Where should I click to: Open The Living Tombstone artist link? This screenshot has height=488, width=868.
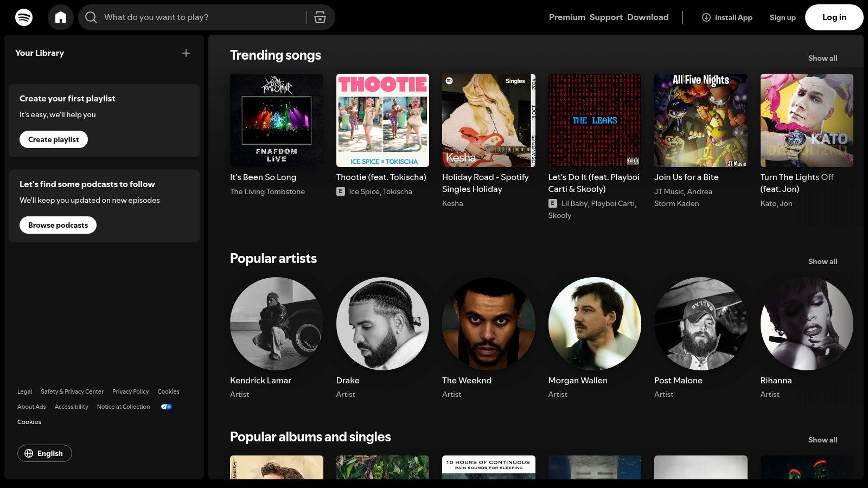point(267,191)
